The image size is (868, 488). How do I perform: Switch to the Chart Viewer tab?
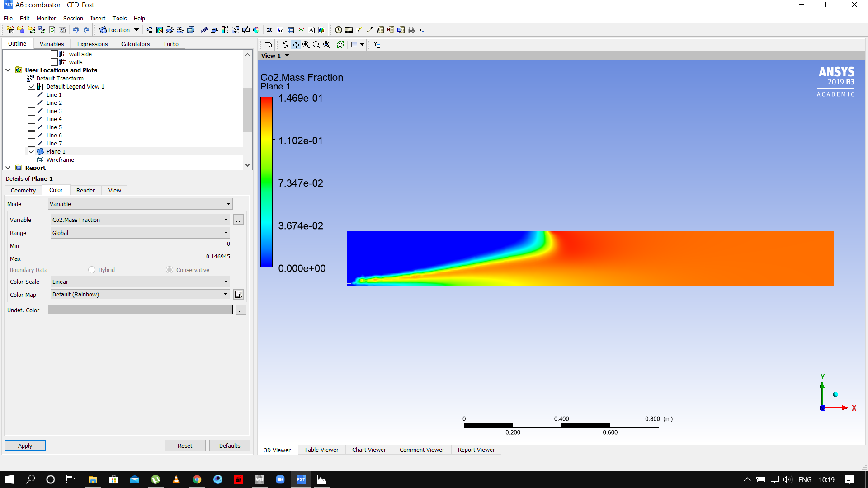tap(369, 450)
